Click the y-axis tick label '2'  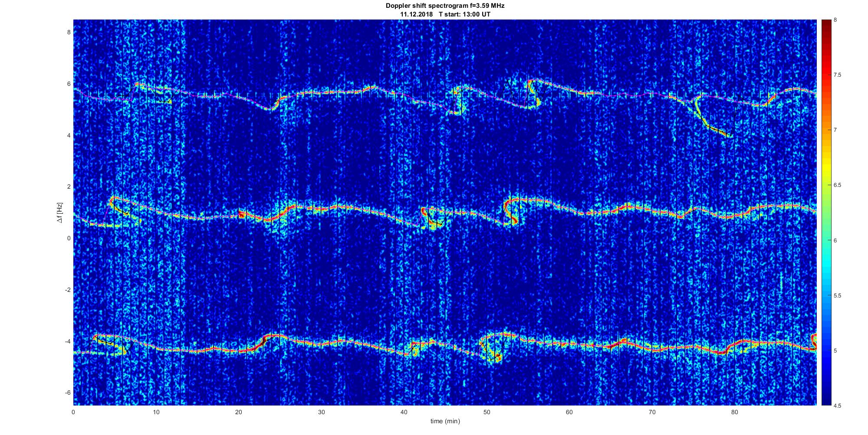point(69,186)
